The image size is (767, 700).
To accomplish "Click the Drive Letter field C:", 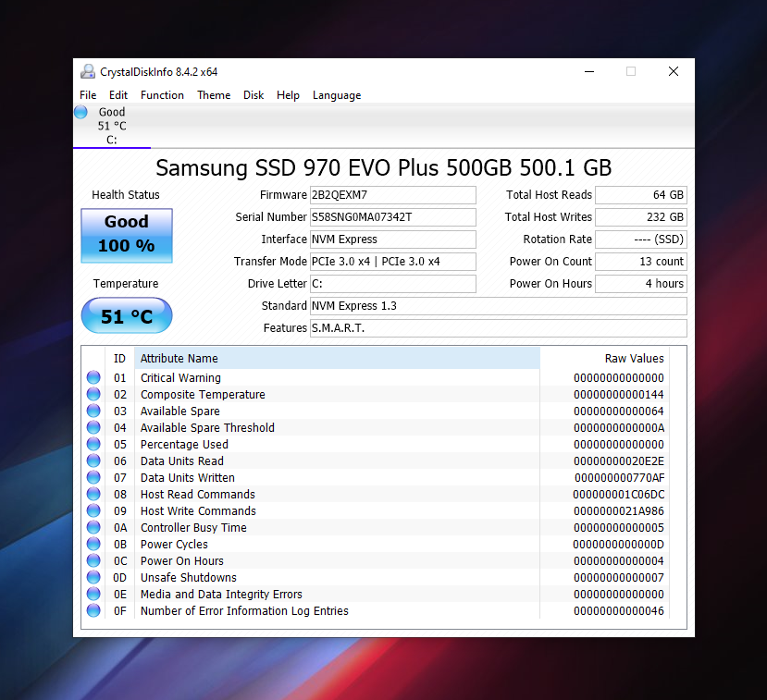I will 393,284.
